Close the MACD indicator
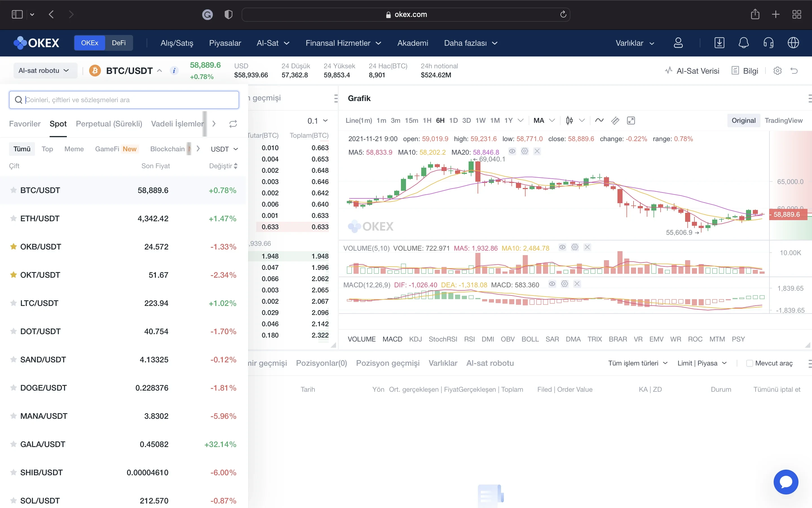Screen dimensions: 812x508 click(577, 284)
